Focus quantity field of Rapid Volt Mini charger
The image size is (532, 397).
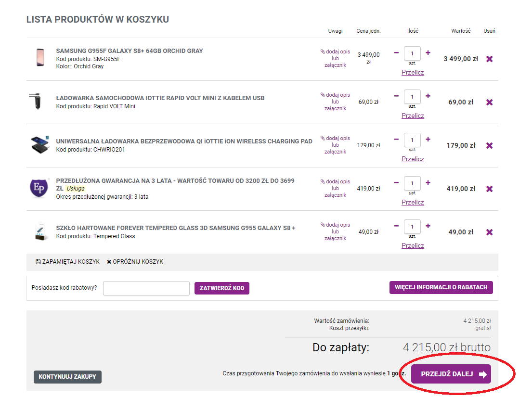coord(412,97)
